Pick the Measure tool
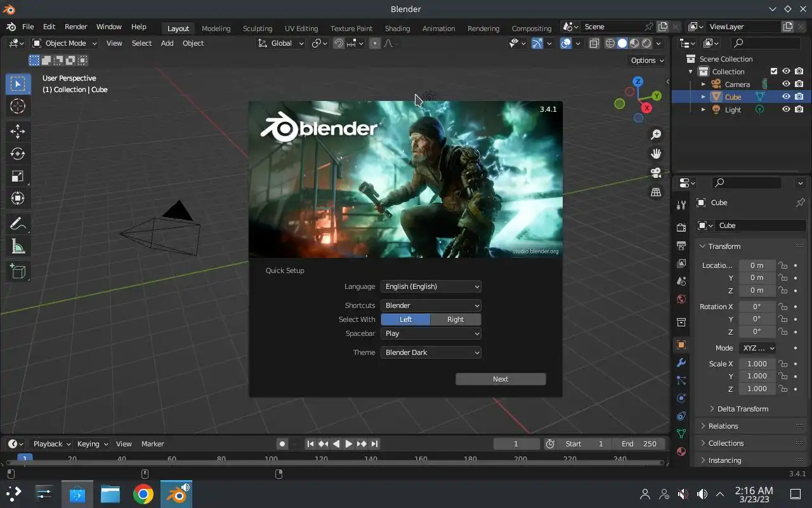 (18, 246)
